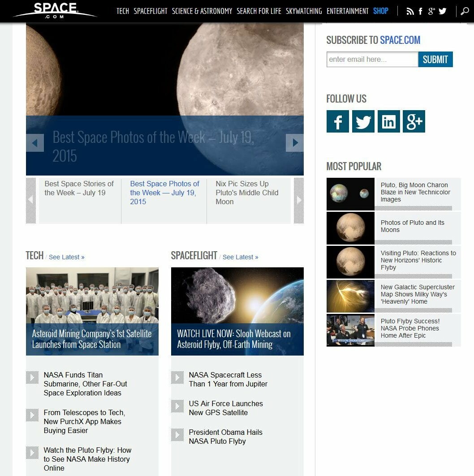
Task: Open Best Space Photos of the Week hero headline
Action: point(153,146)
